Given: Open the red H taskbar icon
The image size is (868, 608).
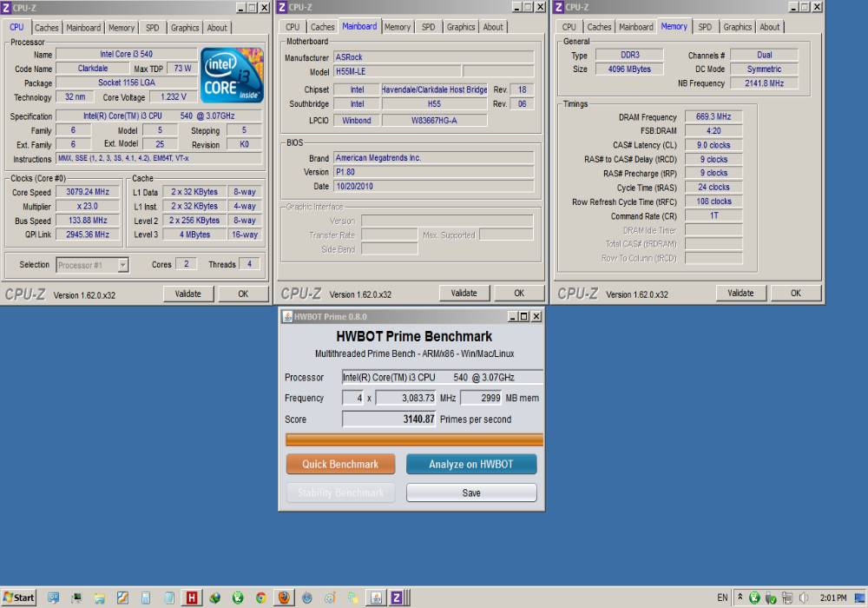Looking at the screenshot, I should [x=192, y=598].
